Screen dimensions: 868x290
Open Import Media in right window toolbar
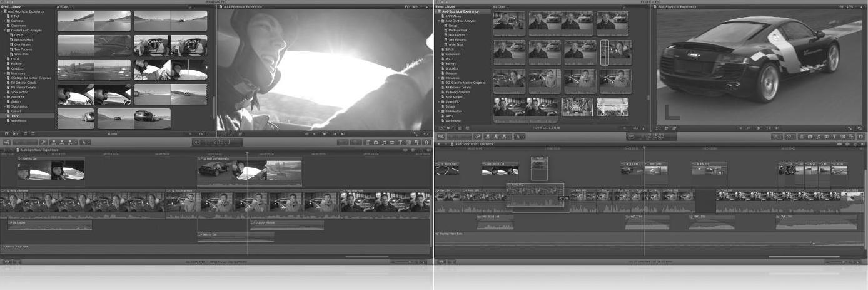pyautogui.click(x=441, y=137)
